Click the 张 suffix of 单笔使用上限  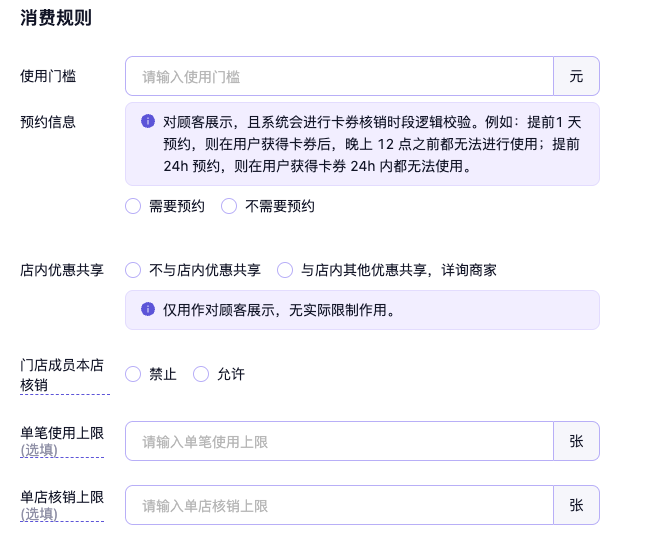point(576,441)
